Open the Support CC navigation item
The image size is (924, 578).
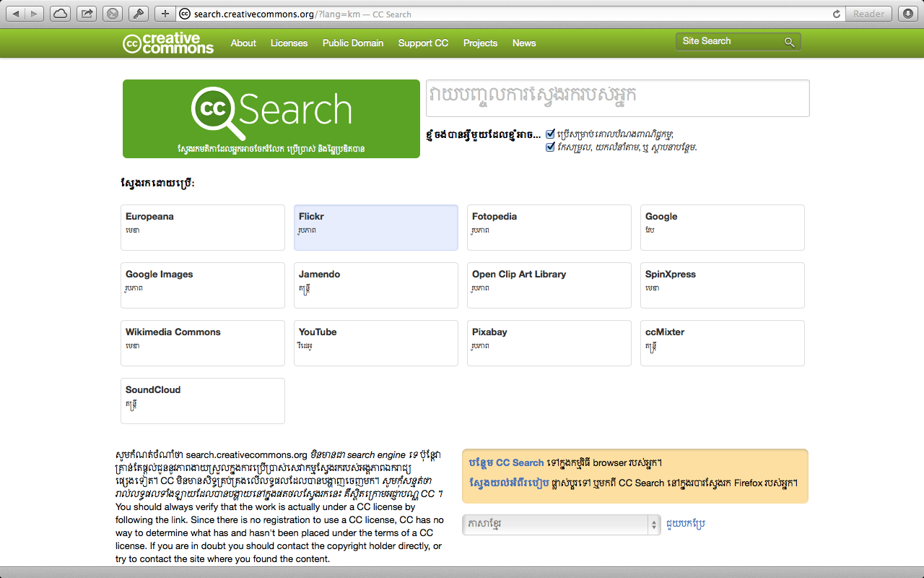[x=423, y=43]
